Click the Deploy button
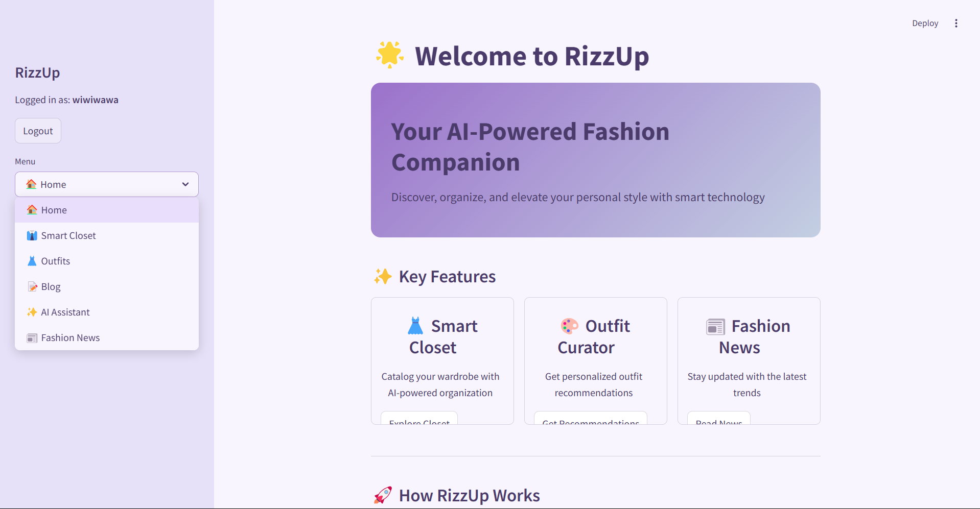This screenshot has width=980, height=509. tap(925, 23)
